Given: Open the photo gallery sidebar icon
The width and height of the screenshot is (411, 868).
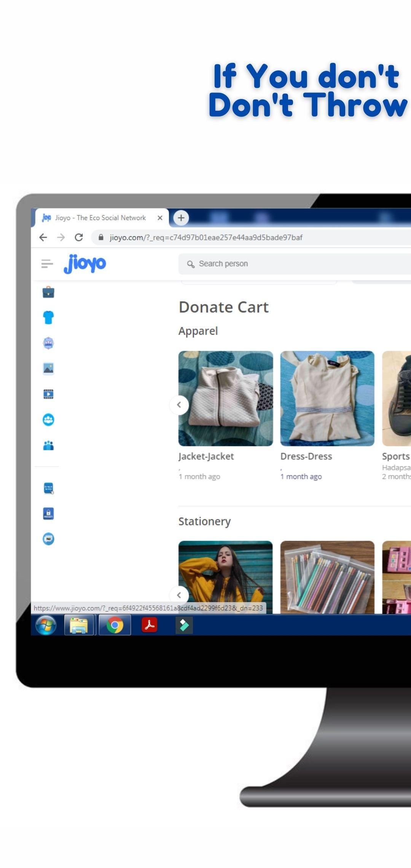Looking at the screenshot, I should pos(48,369).
